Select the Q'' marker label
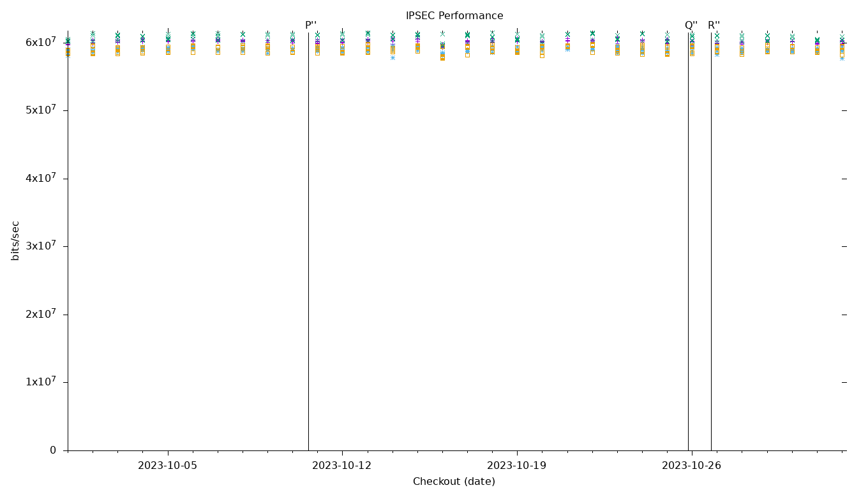868x490 pixels. coord(691,26)
